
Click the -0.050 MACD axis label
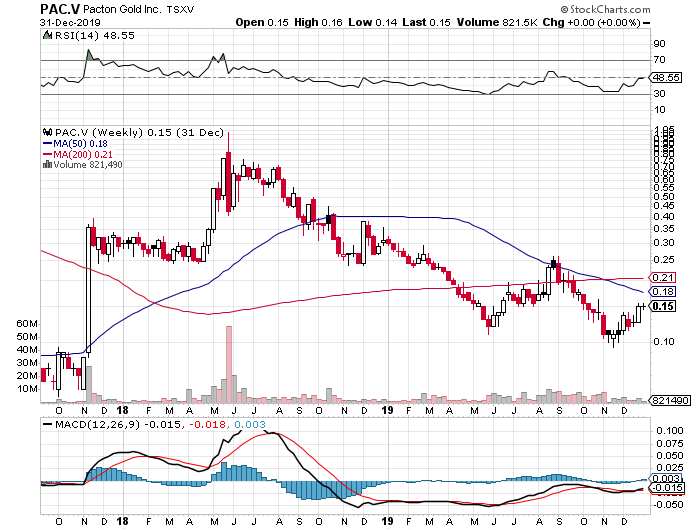click(x=668, y=505)
